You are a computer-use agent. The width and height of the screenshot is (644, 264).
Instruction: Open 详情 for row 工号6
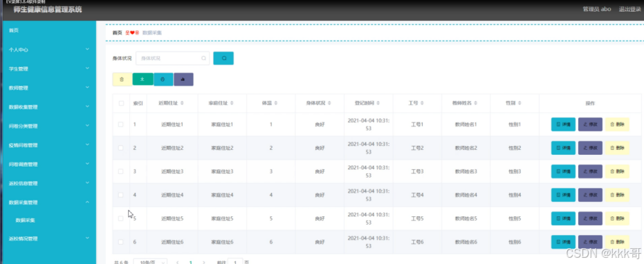[563, 243]
